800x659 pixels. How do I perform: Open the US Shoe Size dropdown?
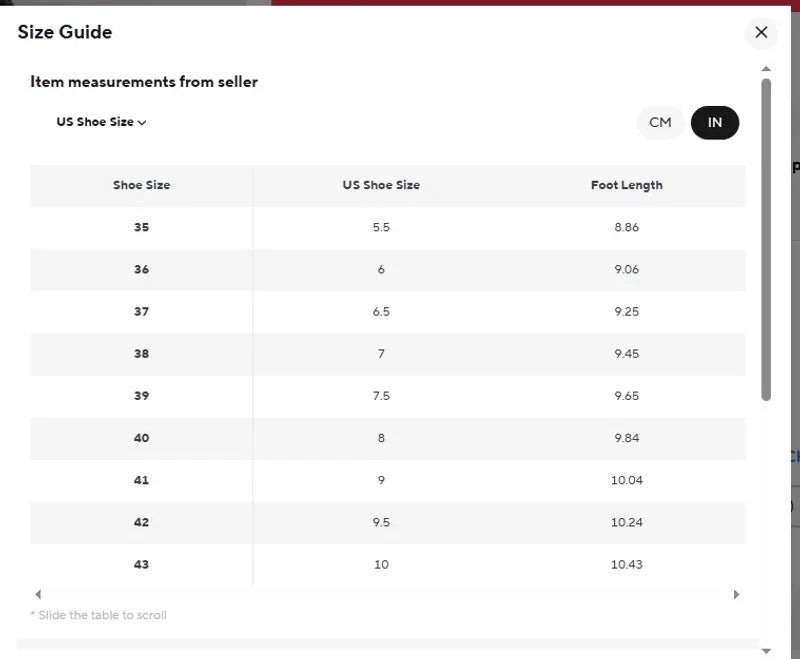(x=101, y=122)
